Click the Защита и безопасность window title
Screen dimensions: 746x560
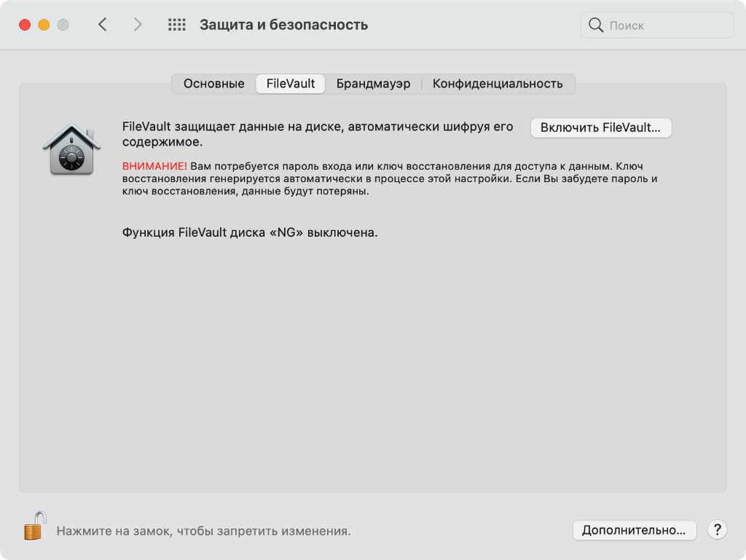[x=283, y=25]
